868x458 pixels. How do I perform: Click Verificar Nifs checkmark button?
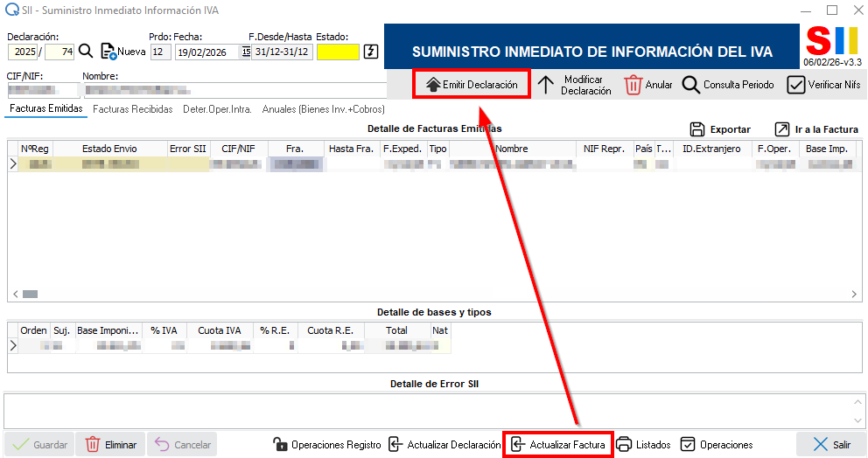coord(823,85)
